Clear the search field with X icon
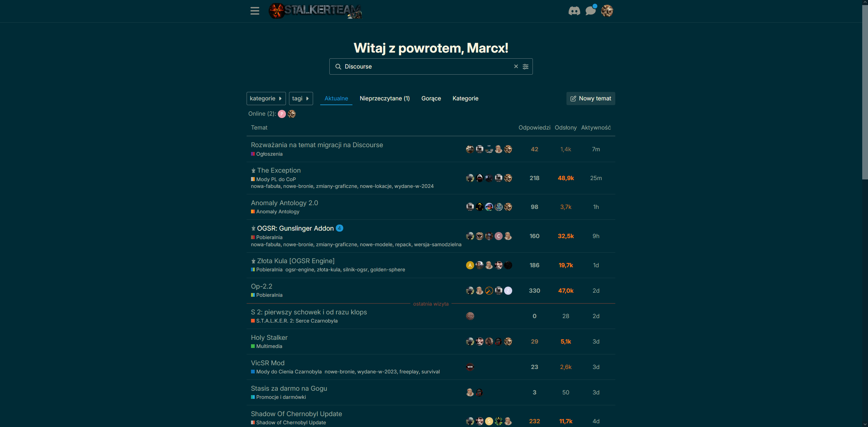The image size is (868, 427). coord(516,66)
